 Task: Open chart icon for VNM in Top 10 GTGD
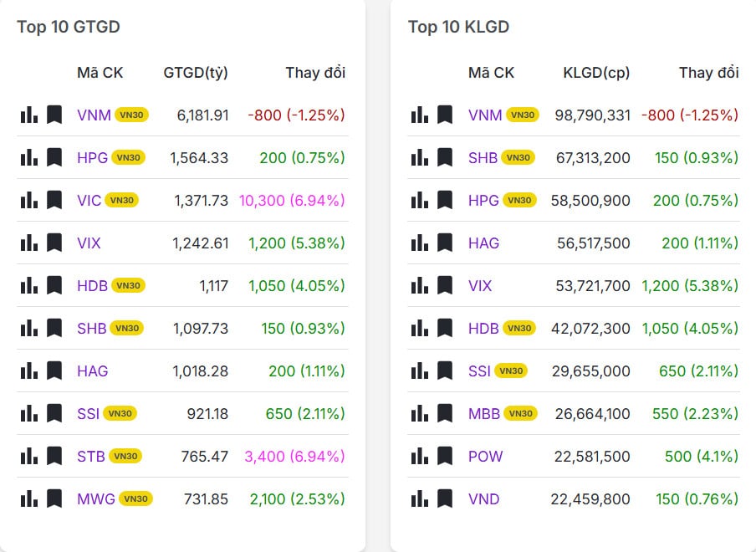[28, 115]
